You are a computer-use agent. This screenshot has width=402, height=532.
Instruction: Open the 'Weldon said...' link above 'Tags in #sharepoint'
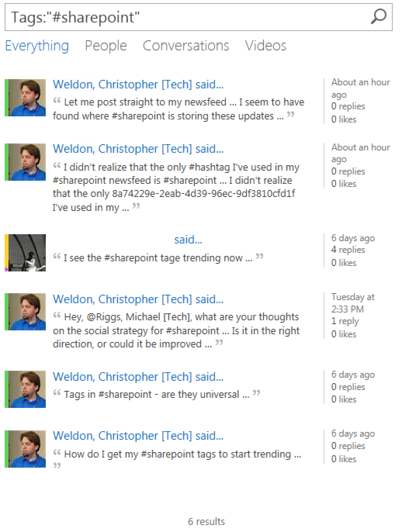pos(138,377)
